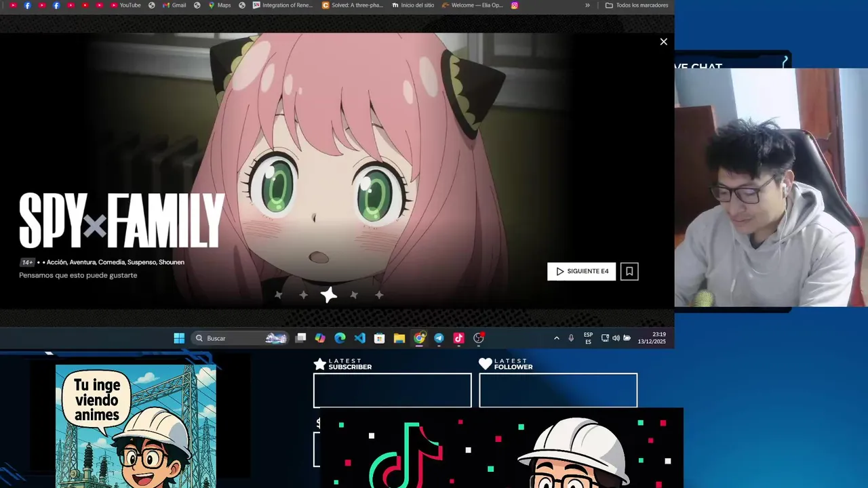Click the 14+ age rating badge

coord(27,262)
